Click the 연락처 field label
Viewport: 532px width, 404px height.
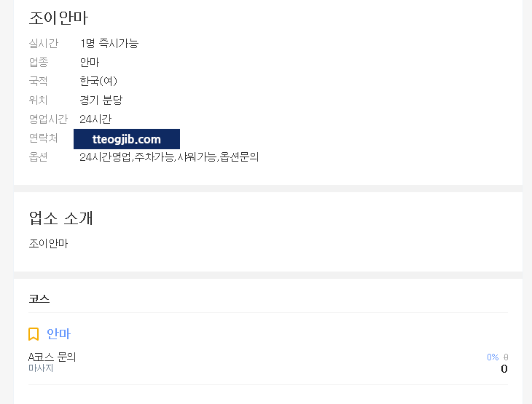[x=43, y=138]
